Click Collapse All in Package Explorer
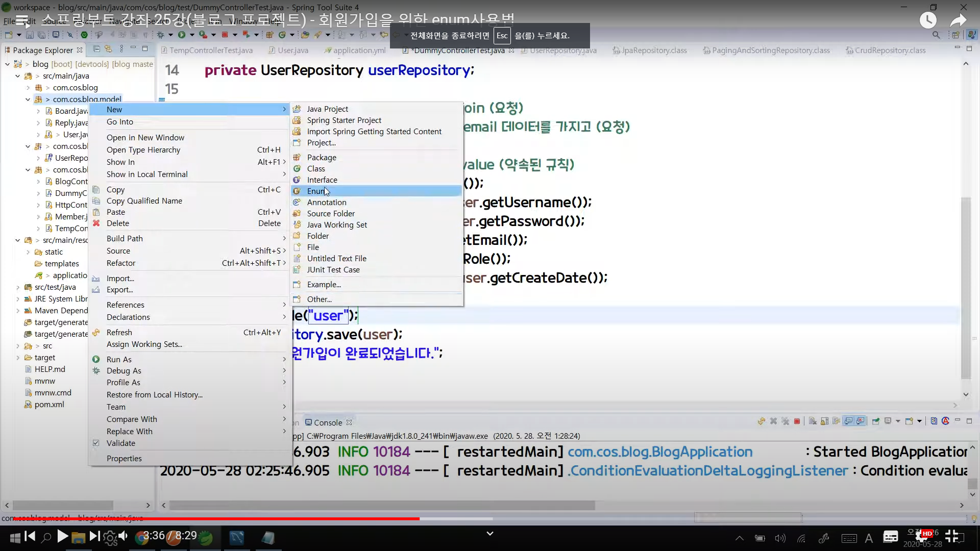This screenshot has width=980, height=551. pyautogui.click(x=96, y=49)
